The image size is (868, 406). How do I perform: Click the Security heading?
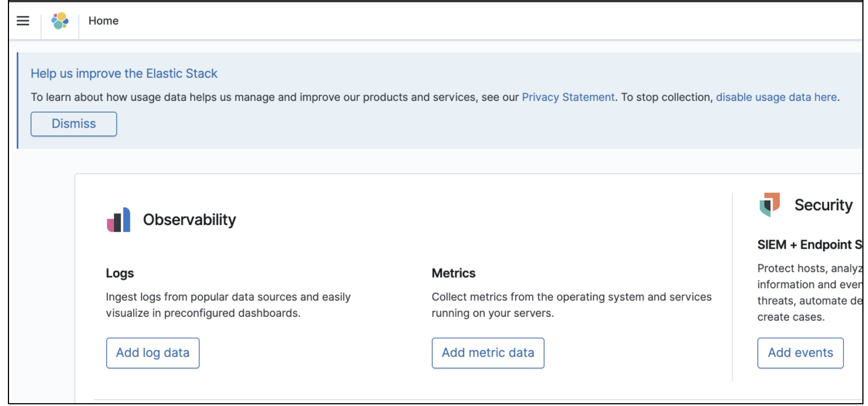(823, 205)
